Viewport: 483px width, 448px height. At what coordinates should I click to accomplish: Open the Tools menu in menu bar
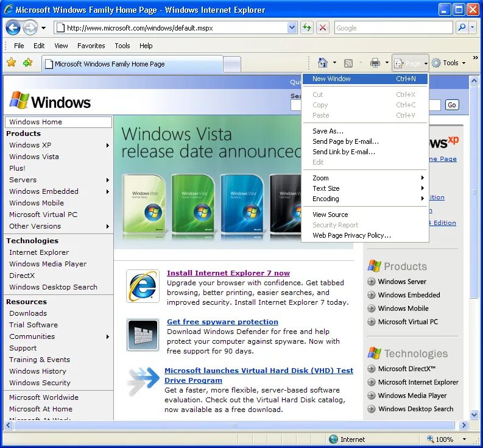(x=122, y=46)
